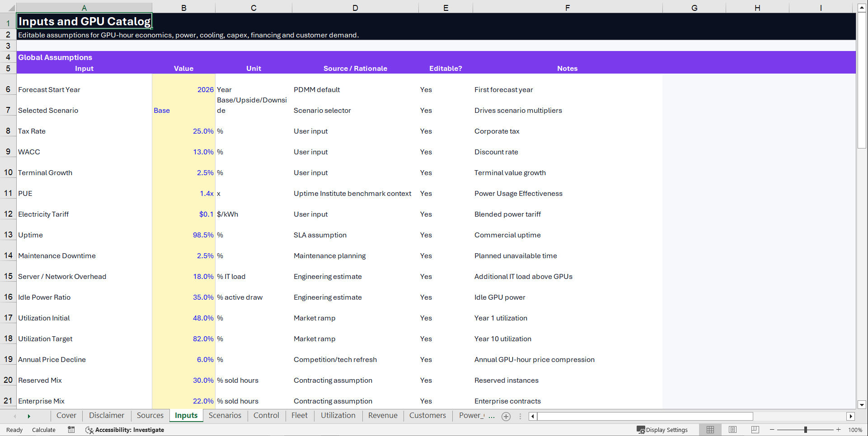
Task: Click the 'Source / Rationale' column heading
Action: [x=355, y=68]
